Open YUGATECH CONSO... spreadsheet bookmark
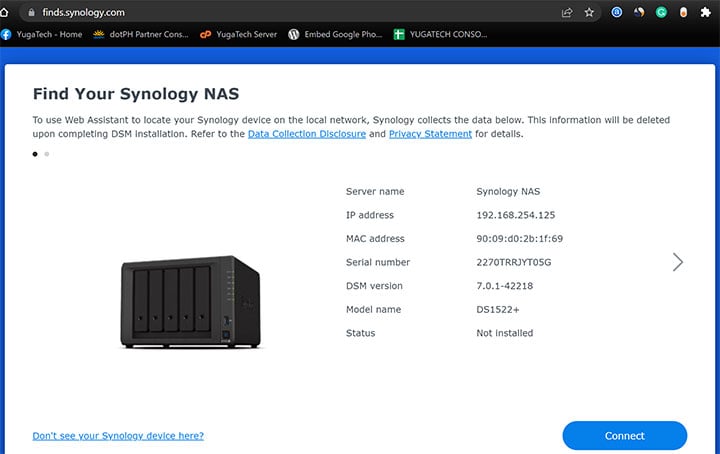Image resolution: width=720 pixels, height=454 pixels. pos(440,34)
